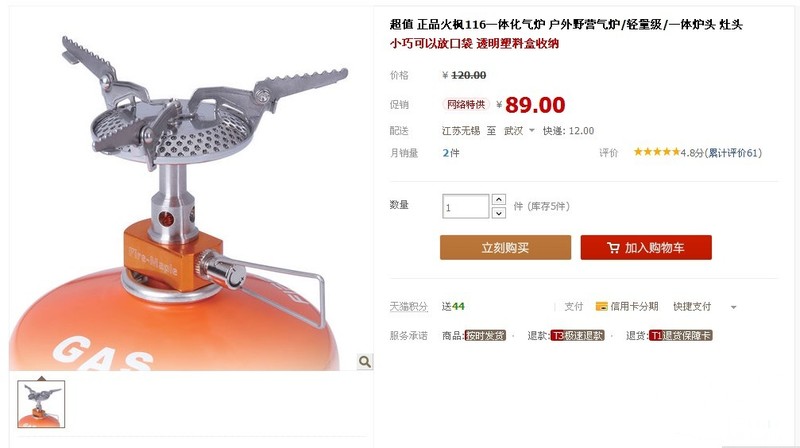800x448 pixels.
Task: Expand the payment options arrow after 快捷支付
Action: tap(733, 307)
